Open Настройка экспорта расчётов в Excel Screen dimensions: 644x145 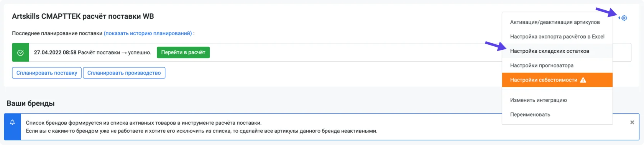pos(557,37)
